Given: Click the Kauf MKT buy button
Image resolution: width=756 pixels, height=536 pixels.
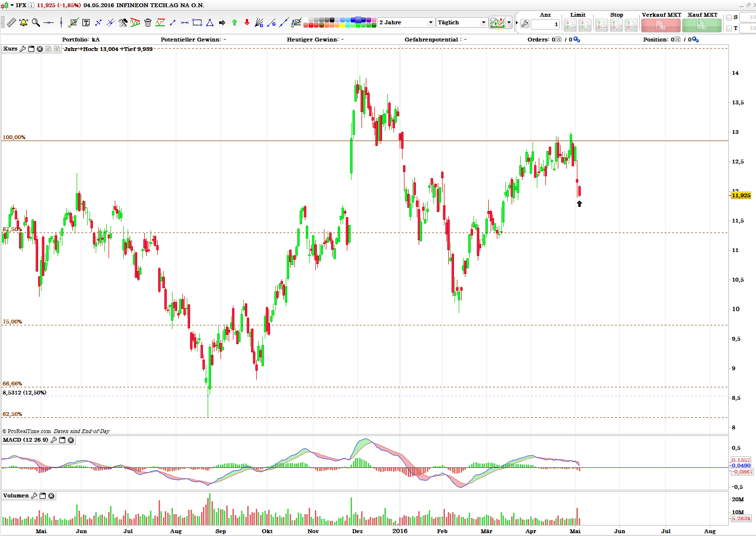Looking at the screenshot, I should tap(702, 25).
